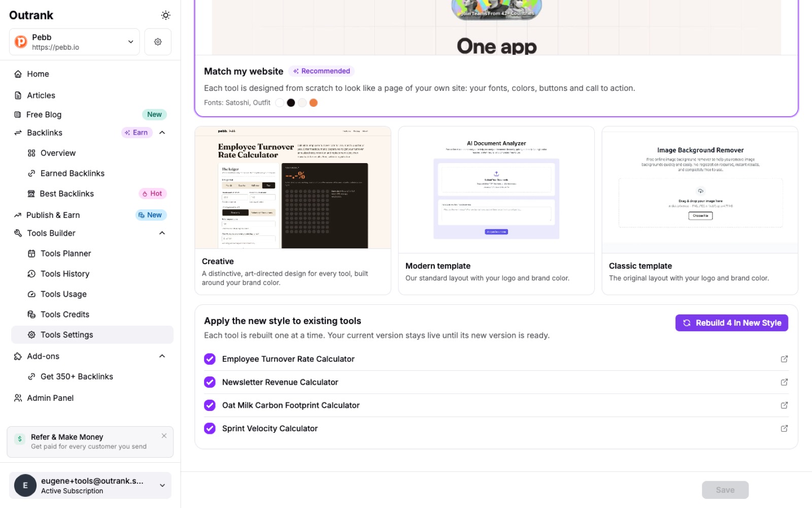This screenshot has height=508, width=812.
Task: Select the Classic template card
Action: [x=700, y=210]
